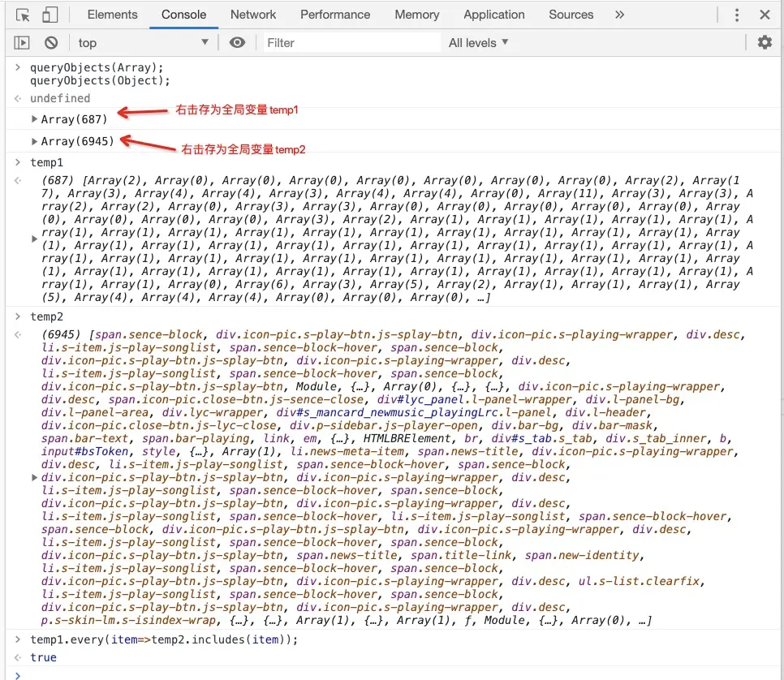This screenshot has height=680, width=784.
Task: Open the console sidebar panel icon
Action: click(20, 42)
